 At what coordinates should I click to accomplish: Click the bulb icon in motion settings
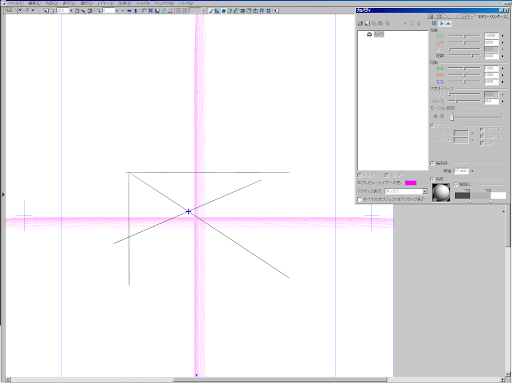tap(442, 116)
